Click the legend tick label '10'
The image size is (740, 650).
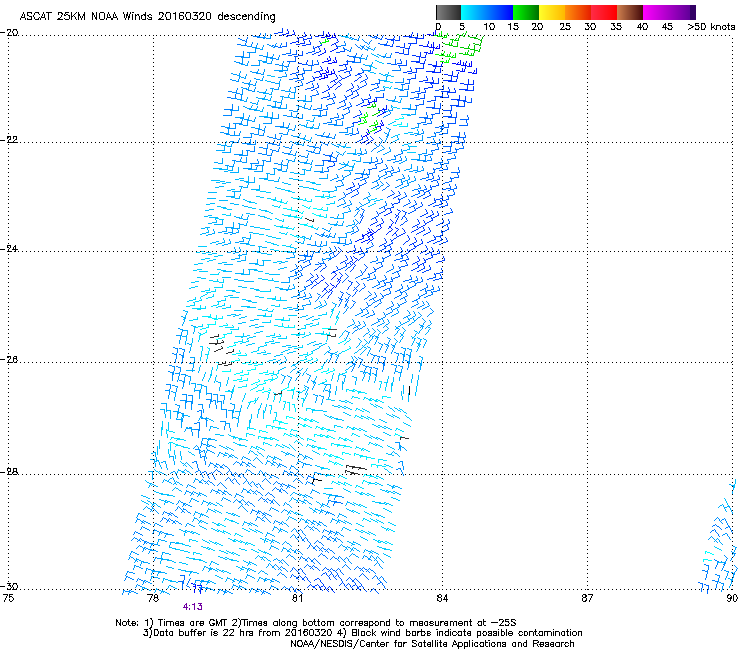tap(489, 27)
